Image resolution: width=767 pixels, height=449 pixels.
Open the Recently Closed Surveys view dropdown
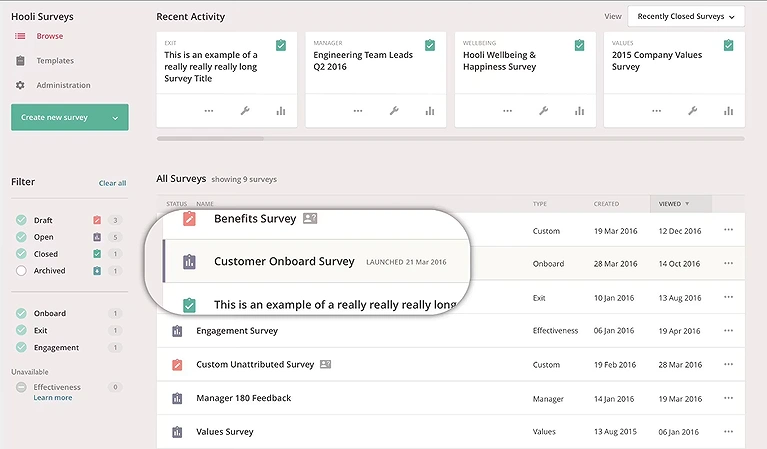[x=686, y=16]
